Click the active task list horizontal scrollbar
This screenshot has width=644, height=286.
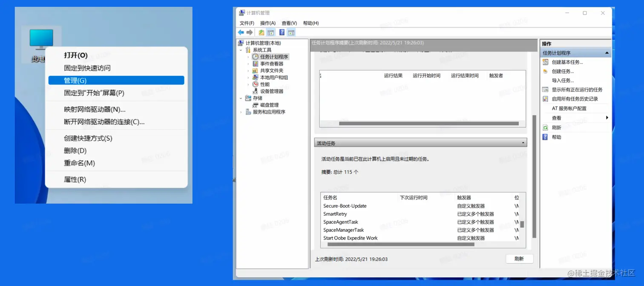[x=400, y=245]
